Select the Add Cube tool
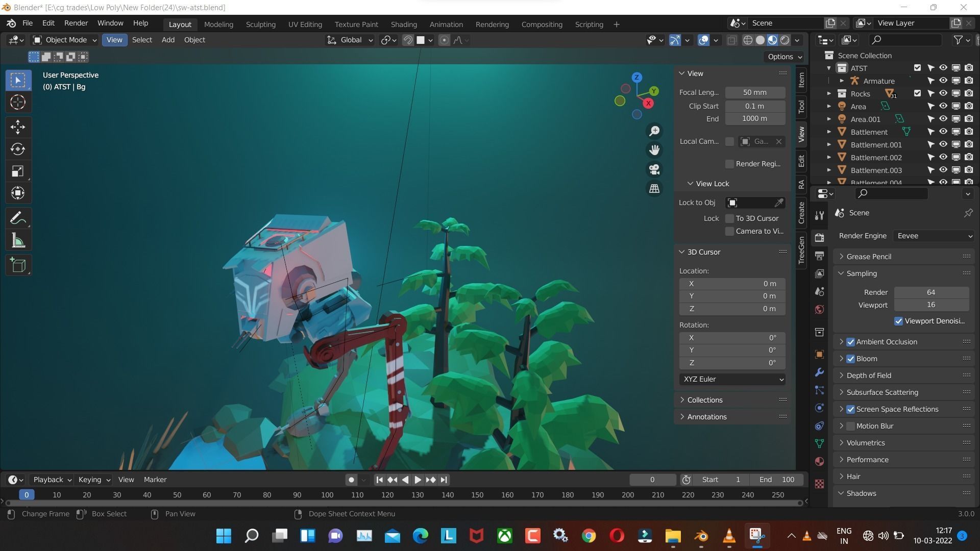 pos(18,265)
